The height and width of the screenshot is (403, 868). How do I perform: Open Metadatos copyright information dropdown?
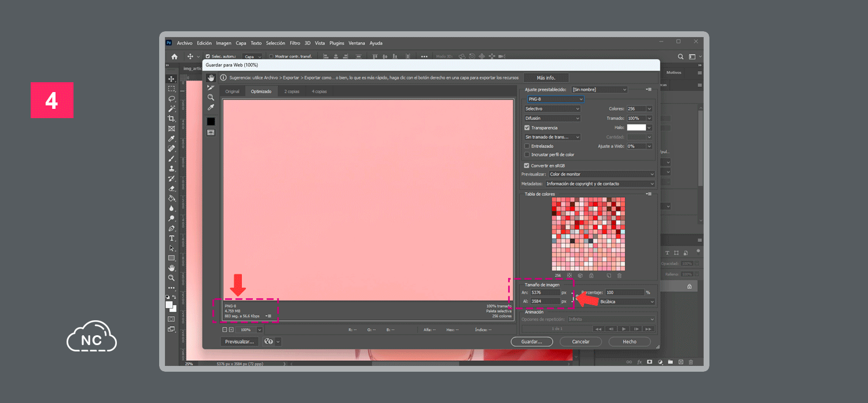tap(600, 184)
